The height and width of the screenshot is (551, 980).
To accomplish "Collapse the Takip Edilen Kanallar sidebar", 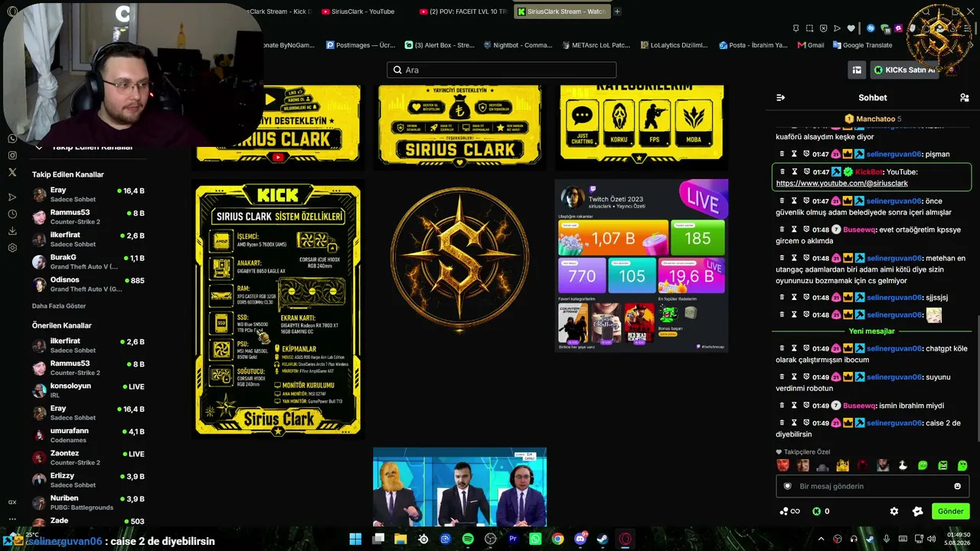I will click(x=38, y=147).
